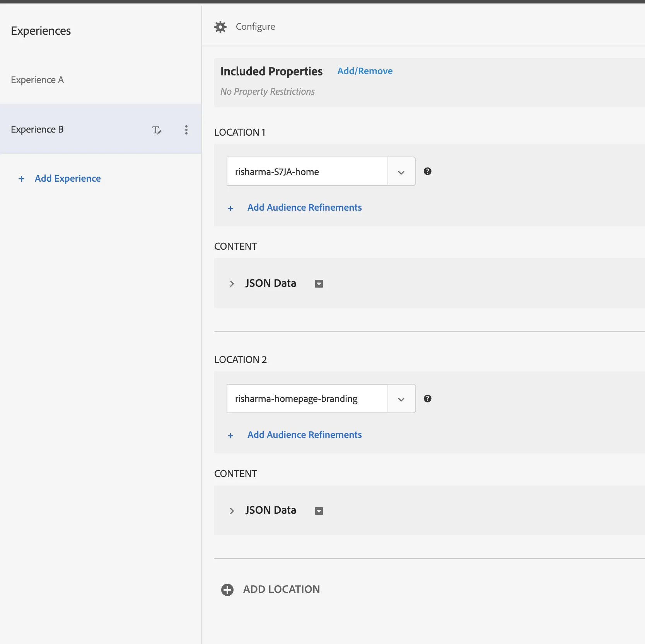The width and height of the screenshot is (645, 644).
Task: Rename Experience B with the text edit icon
Action: 157,130
